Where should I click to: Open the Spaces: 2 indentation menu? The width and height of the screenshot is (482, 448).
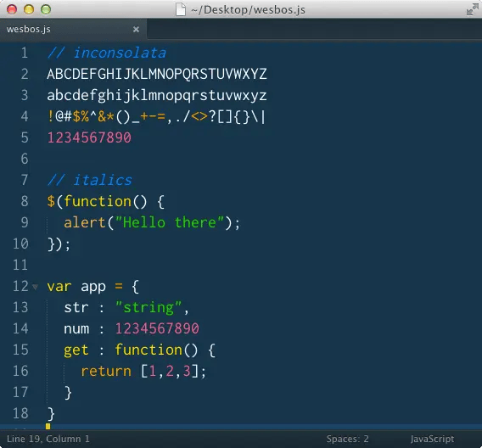(347, 439)
